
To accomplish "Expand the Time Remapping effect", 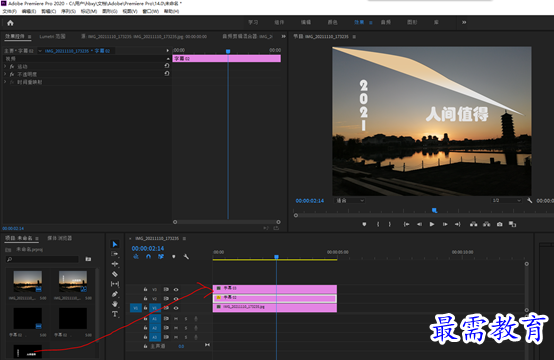I will click(x=5, y=82).
